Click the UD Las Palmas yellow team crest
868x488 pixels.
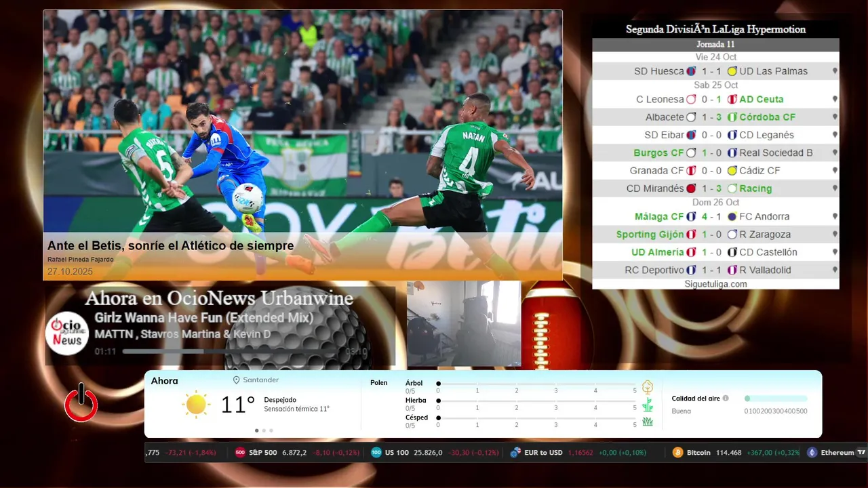click(x=732, y=71)
